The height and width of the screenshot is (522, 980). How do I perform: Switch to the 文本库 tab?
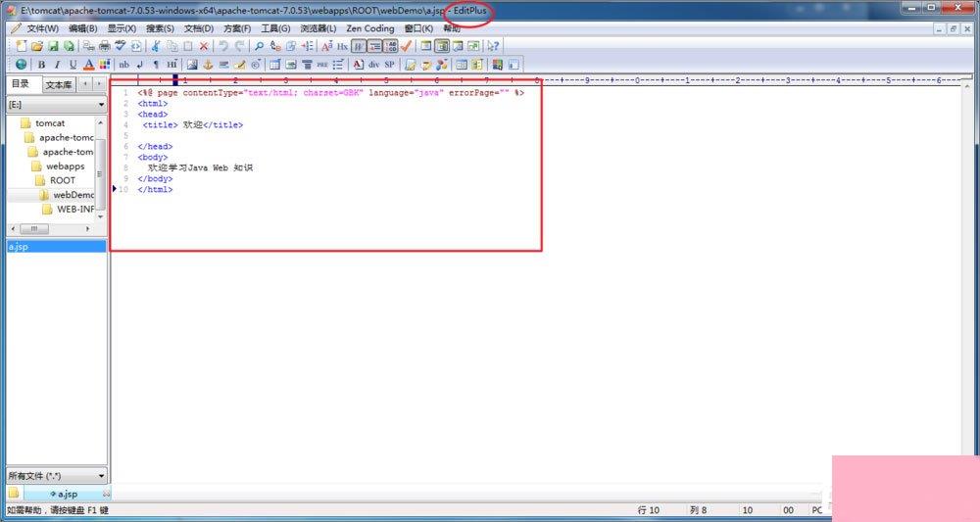(59, 84)
